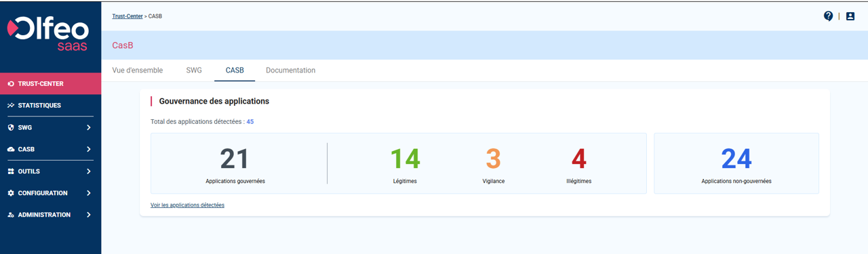Click the Configuration gear icon
Viewport: 868px width, 254px height.
pos(11,193)
